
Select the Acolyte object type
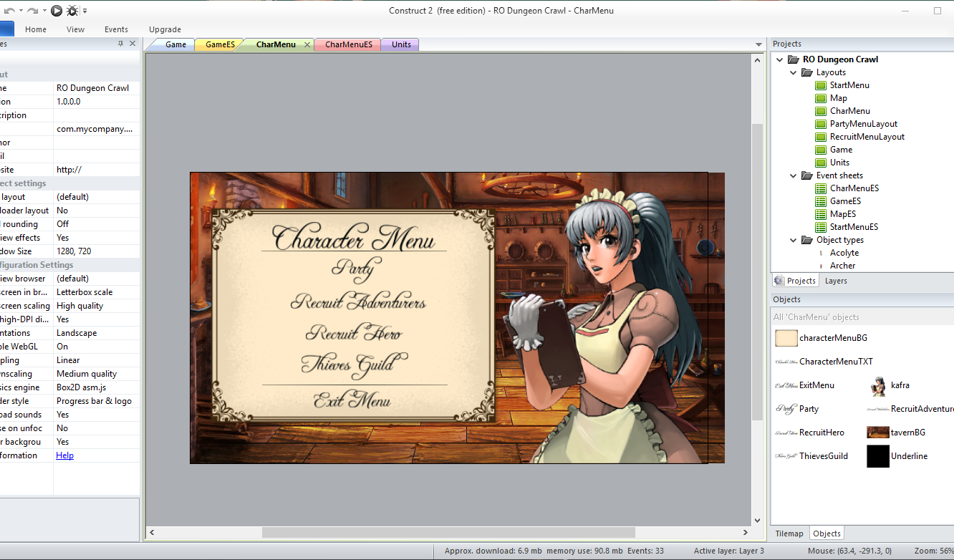[x=844, y=253]
